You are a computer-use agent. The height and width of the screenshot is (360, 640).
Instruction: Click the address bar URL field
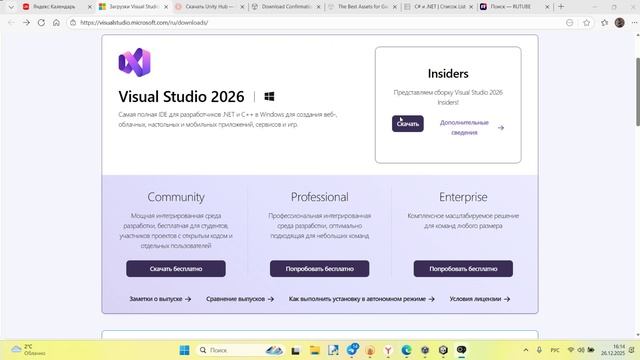tap(318, 22)
